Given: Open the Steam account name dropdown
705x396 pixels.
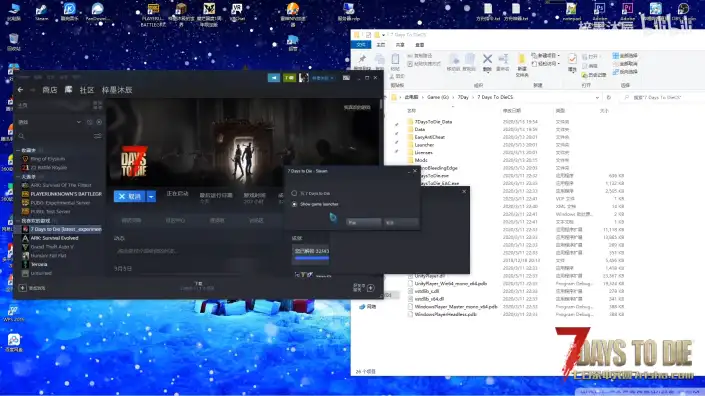Looking at the screenshot, I should pyautogui.click(x=322, y=78).
